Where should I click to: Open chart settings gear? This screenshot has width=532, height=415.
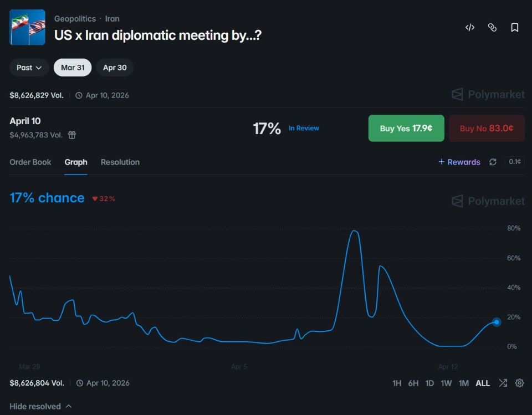tap(519, 383)
